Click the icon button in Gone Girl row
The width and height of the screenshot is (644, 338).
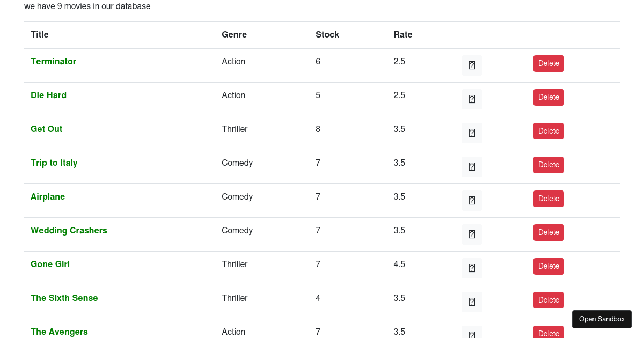tap(472, 268)
